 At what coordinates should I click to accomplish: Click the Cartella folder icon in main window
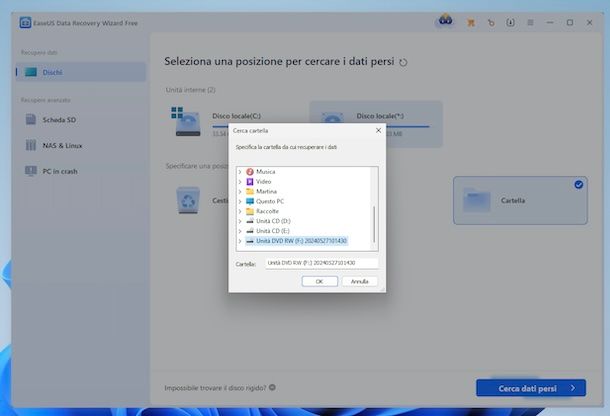point(477,200)
